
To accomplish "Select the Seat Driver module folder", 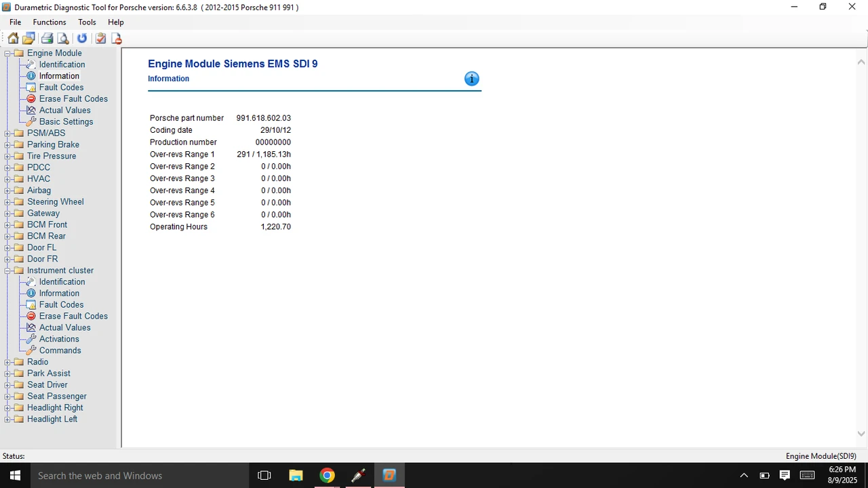I will pos(47,385).
